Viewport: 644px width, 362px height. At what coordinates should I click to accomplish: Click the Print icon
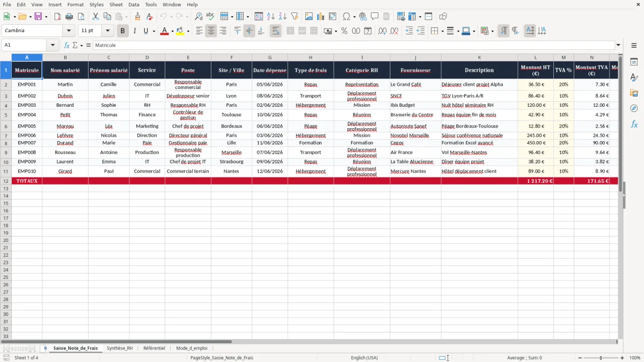69,17
